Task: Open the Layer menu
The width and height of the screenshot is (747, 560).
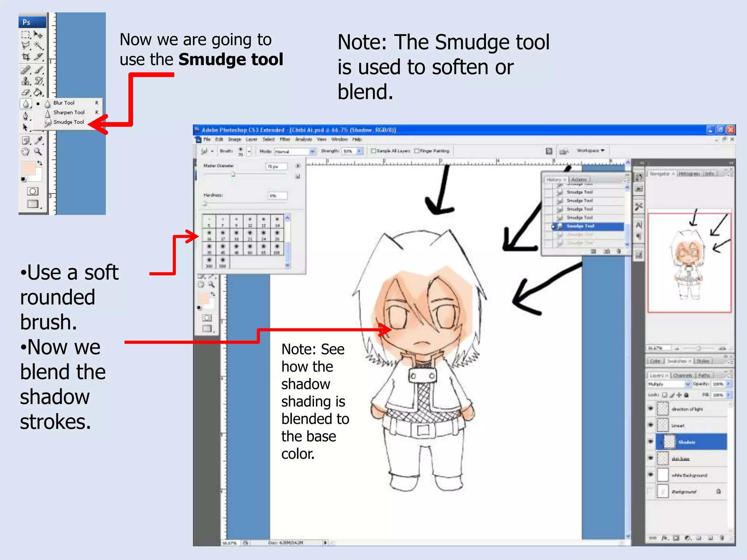Action: pos(251,139)
